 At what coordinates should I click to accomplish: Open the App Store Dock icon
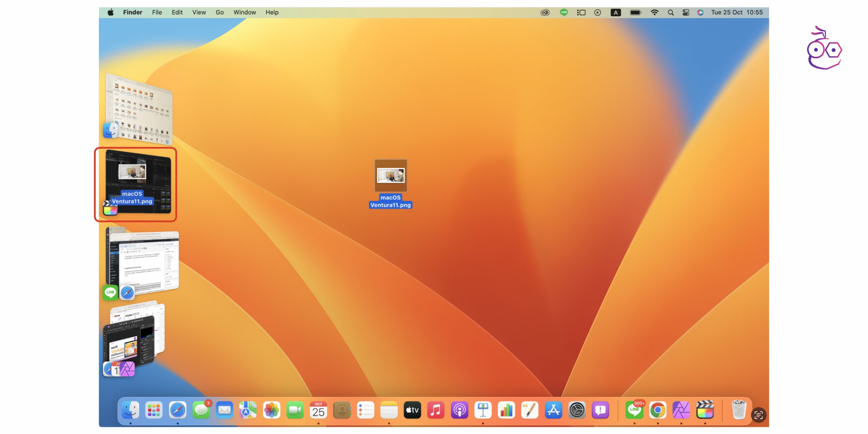(553, 411)
